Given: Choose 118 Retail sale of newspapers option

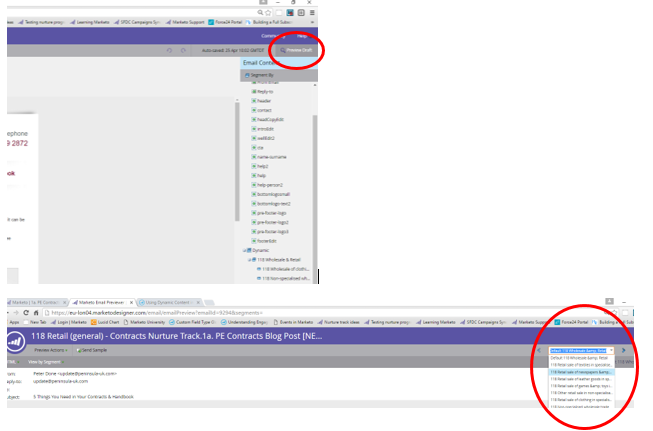Looking at the screenshot, I should click(x=581, y=372).
